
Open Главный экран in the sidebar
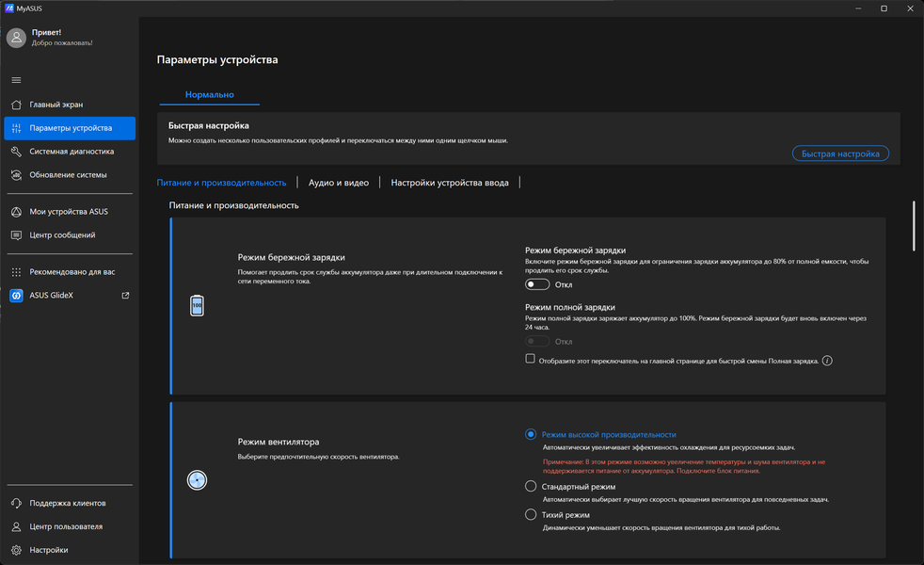[x=70, y=105]
